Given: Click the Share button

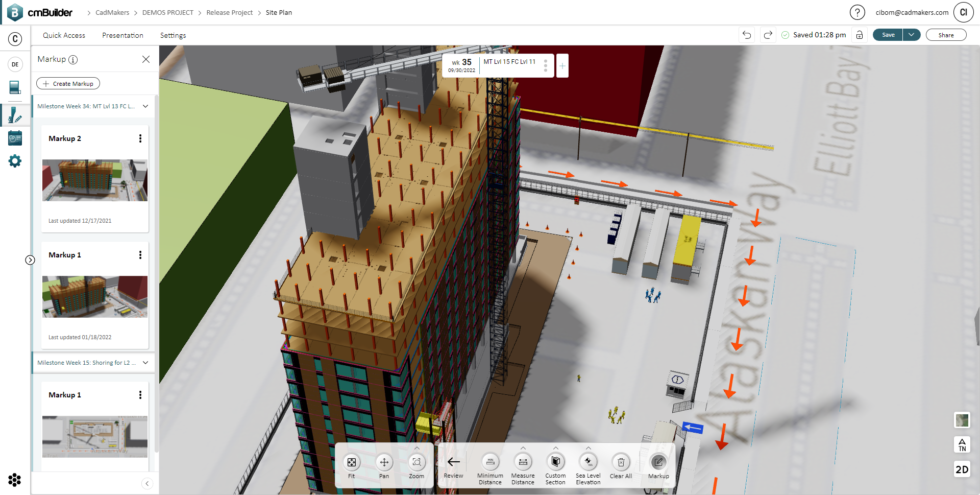Looking at the screenshot, I should 946,35.
